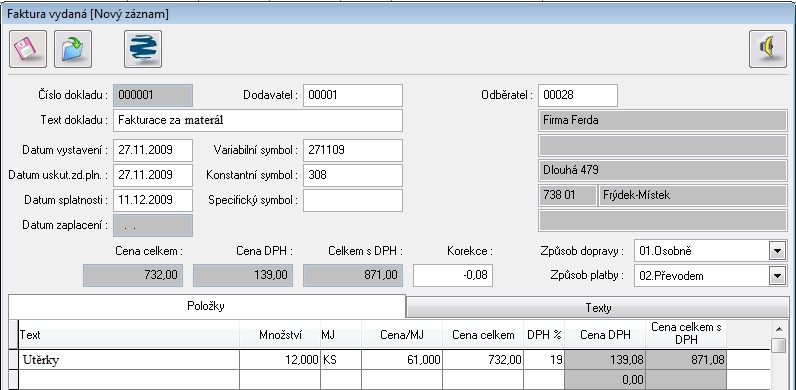Click the Dodavatel field 00001
The height and width of the screenshot is (390, 796).
click(x=353, y=95)
